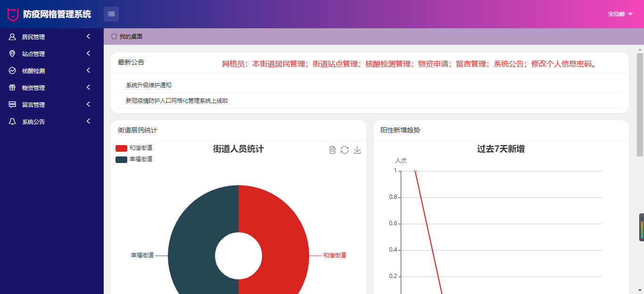
Task: Click the home icon in breadcrumb bar
Action: point(114,36)
